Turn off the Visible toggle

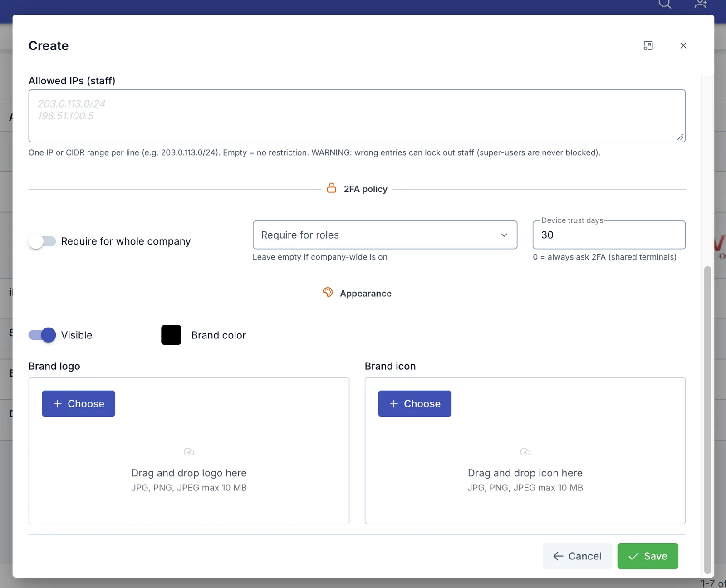point(42,335)
